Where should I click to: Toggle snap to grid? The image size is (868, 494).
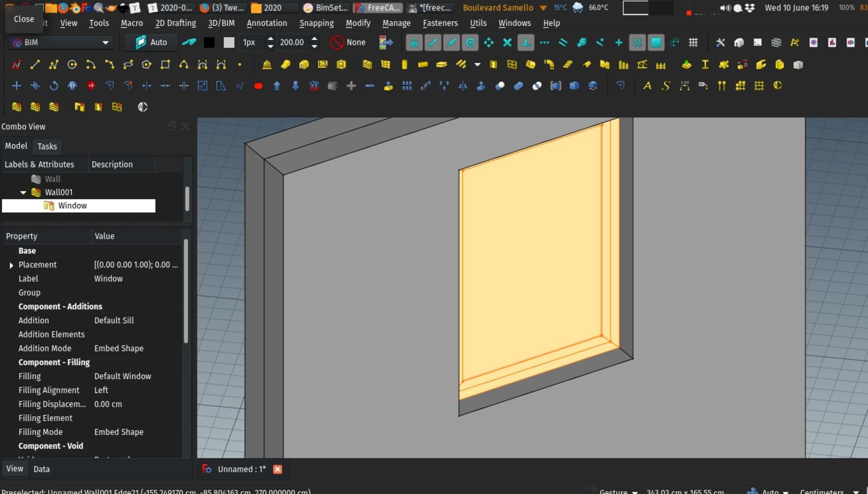[x=637, y=42]
